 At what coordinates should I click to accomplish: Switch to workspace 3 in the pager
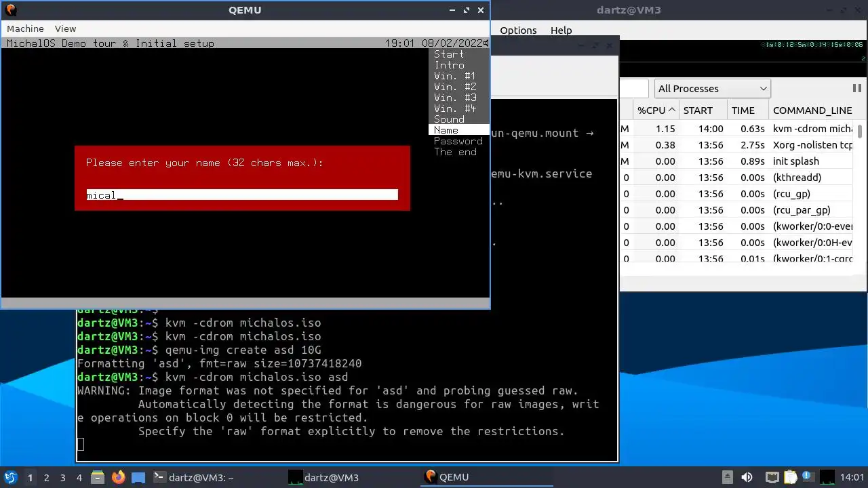pos(62,478)
